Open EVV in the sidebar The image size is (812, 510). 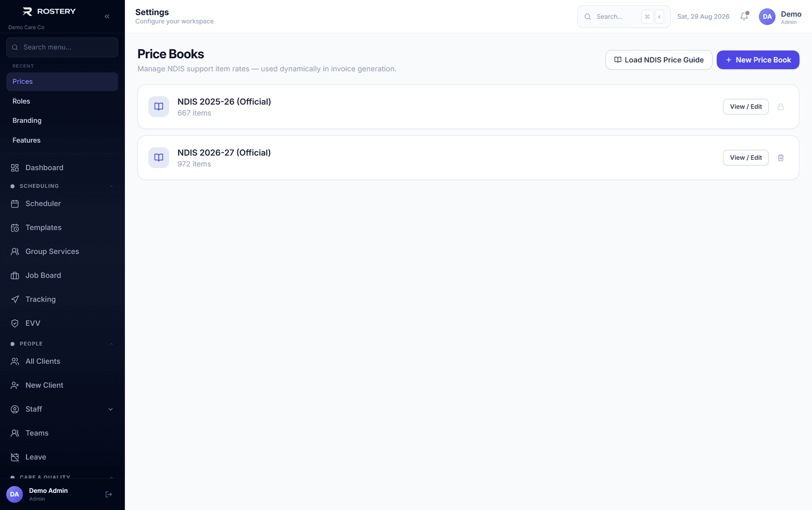click(x=62, y=323)
